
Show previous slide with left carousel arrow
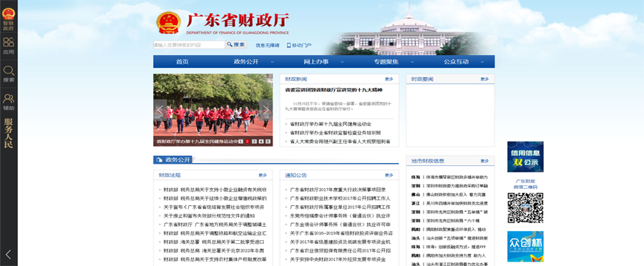(160, 109)
